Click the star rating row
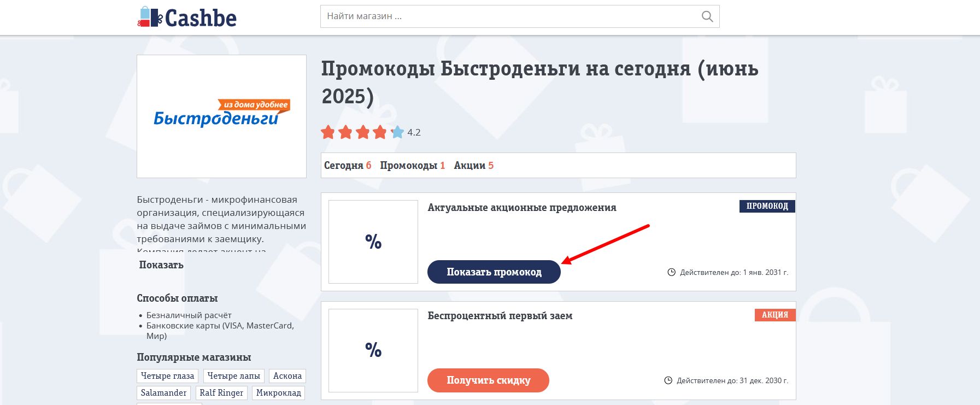The width and height of the screenshot is (980, 405). 362,132
